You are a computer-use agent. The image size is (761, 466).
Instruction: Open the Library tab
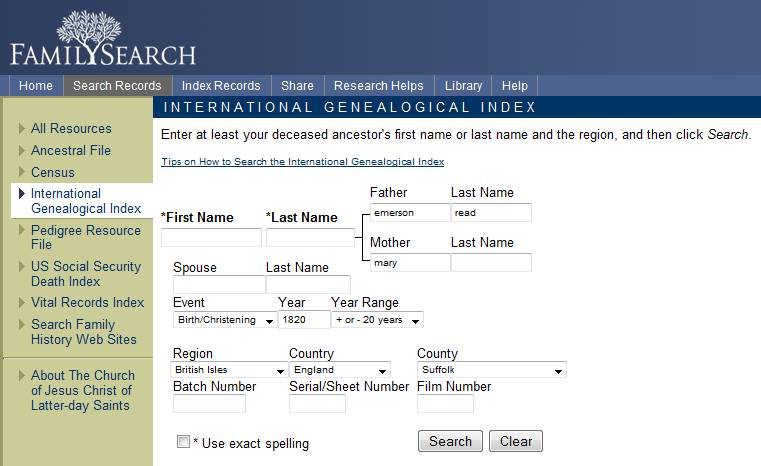click(x=463, y=86)
